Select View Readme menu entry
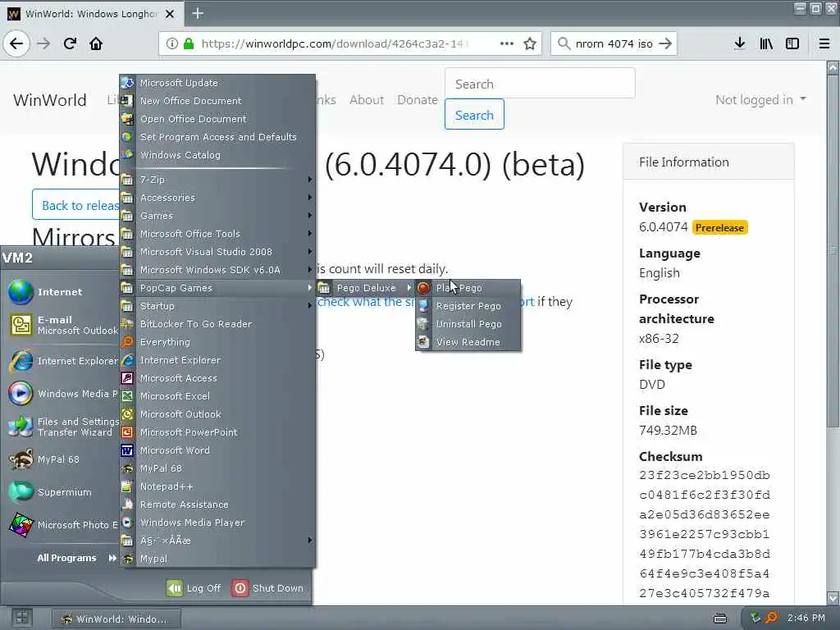Viewport: 840px width, 630px height. click(x=468, y=342)
